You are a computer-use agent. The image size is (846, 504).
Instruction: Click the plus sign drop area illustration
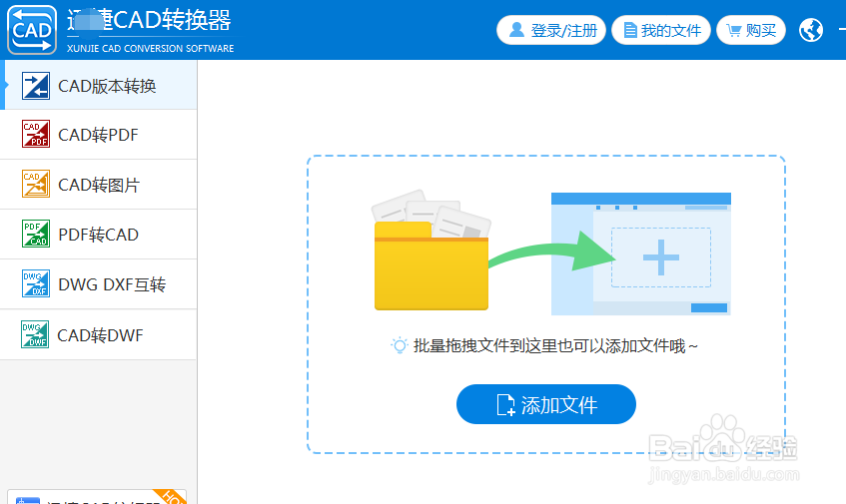coord(661,257)
